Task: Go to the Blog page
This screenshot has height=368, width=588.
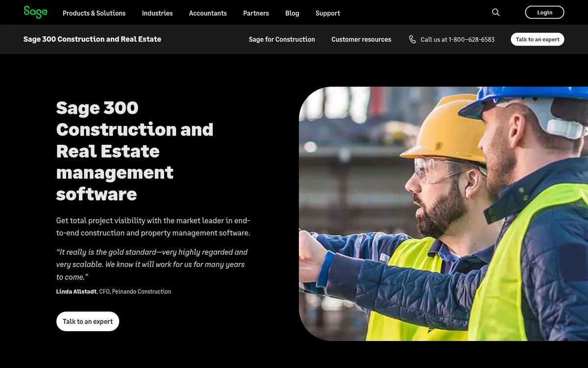Action: pyautogui.click(x=292, y=13)
